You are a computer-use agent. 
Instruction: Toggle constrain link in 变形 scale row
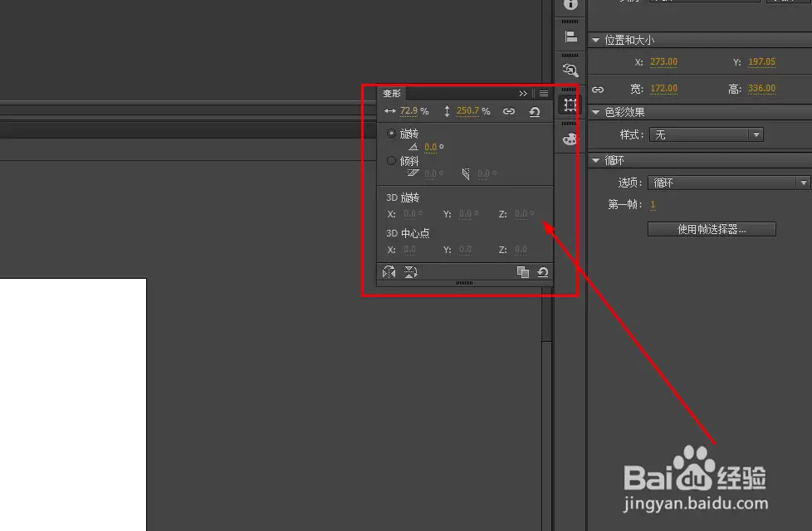[509, 111]
